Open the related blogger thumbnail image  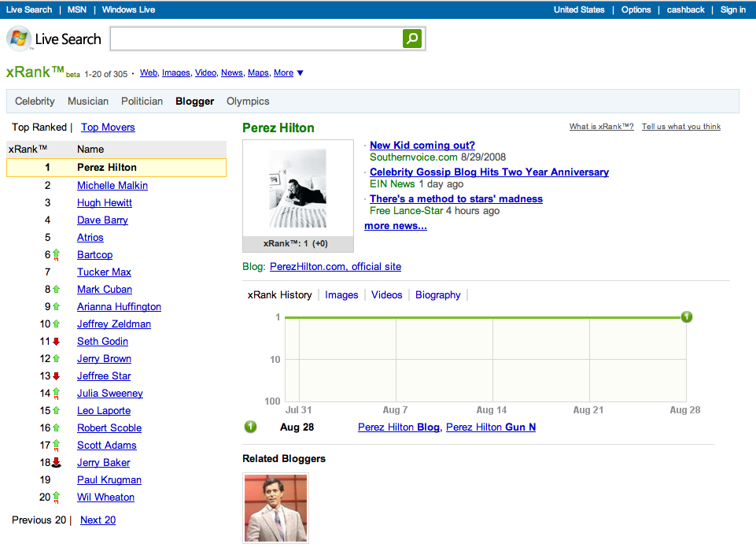[275, 508]
